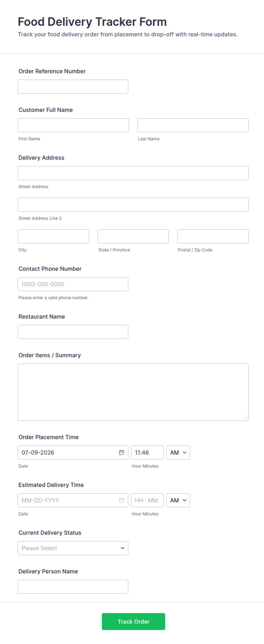Click the Postal / Zip Code field
The image size is (264, 644).
[213, 236]
